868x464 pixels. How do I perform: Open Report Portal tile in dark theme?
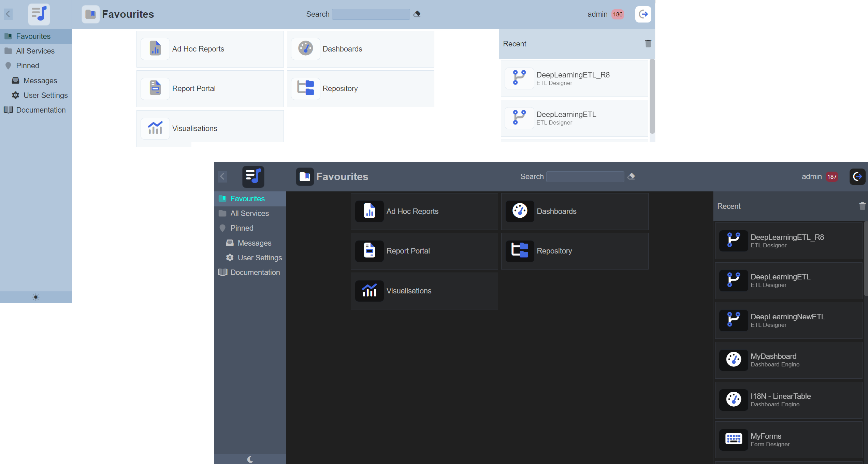click(424, 251)
